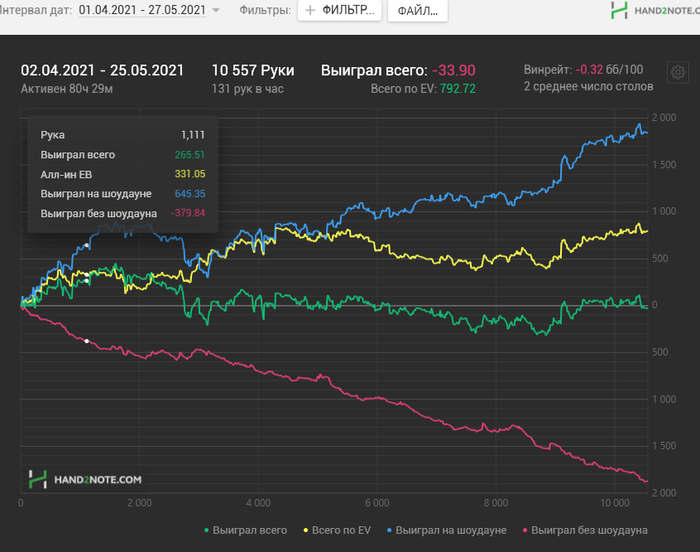The width and height of the screenshot is (700, 552).
Task: Toggle the 'Всего по EV' yellow legend series
Action: (x=337, y=530)
